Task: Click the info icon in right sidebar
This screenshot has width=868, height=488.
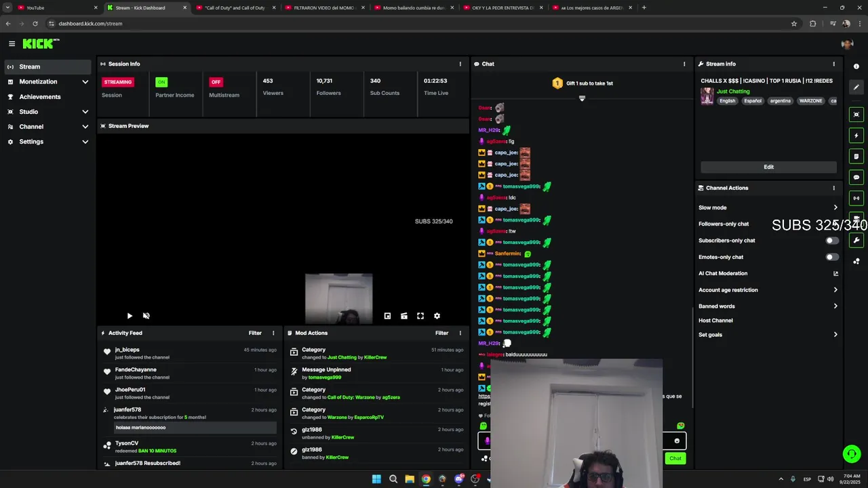Action: (856, 66)
